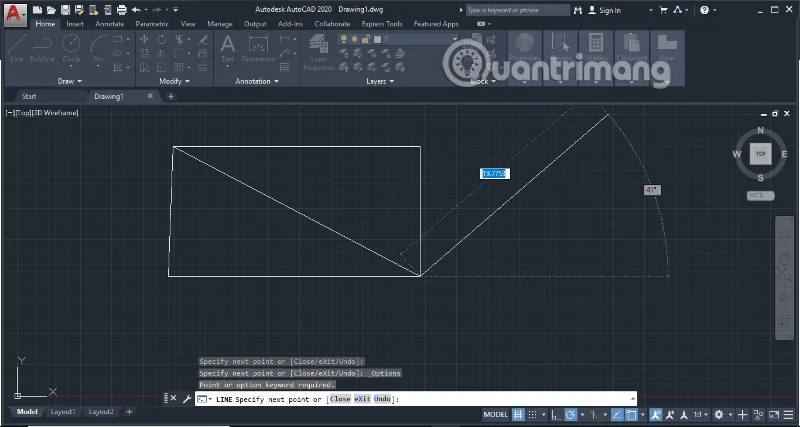Toggle ortho mode in status bar

coord(556,414)
